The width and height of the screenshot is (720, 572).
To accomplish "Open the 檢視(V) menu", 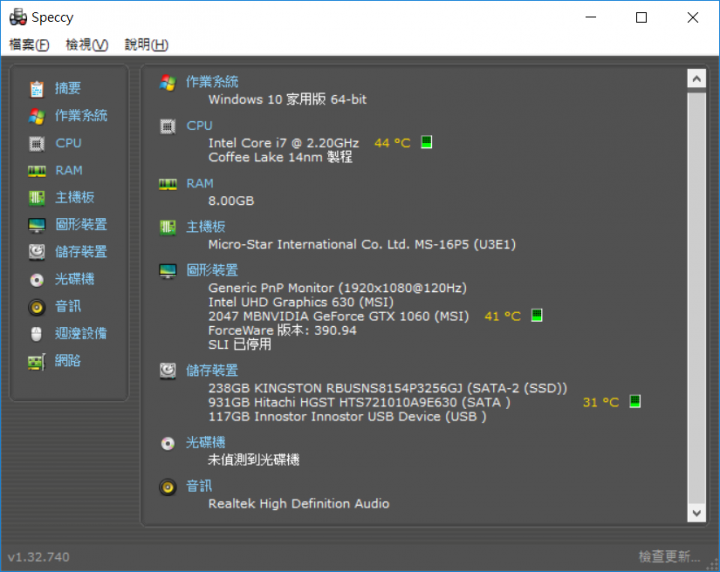I will click(x=87, y=45).
